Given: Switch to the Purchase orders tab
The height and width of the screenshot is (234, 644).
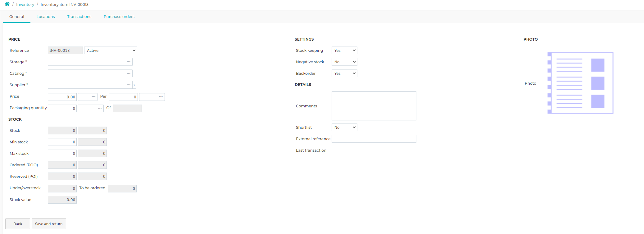Looking at the screenshot, I should (119, 17).
